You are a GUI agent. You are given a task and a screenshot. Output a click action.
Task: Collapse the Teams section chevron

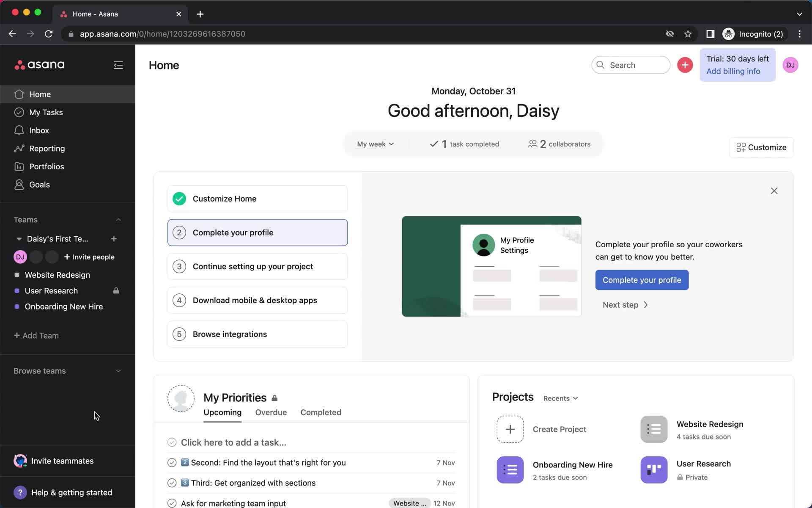click(118, 220)
